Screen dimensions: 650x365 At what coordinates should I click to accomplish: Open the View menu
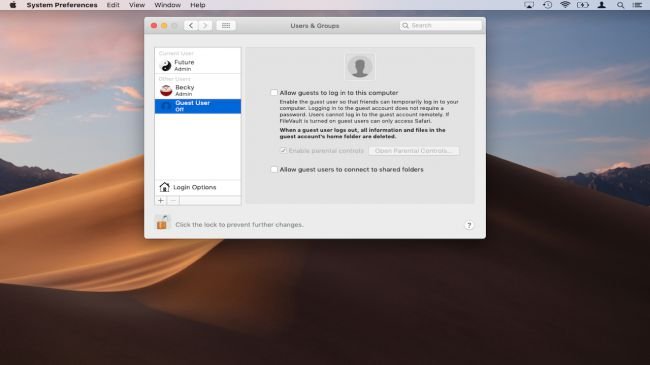[137, 5]
